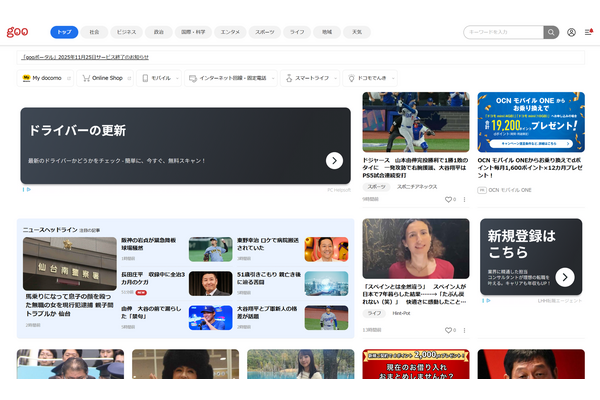Open the hamburger menu icon
The height and width of the screenshot is (400, 600).
click(588, 32)
